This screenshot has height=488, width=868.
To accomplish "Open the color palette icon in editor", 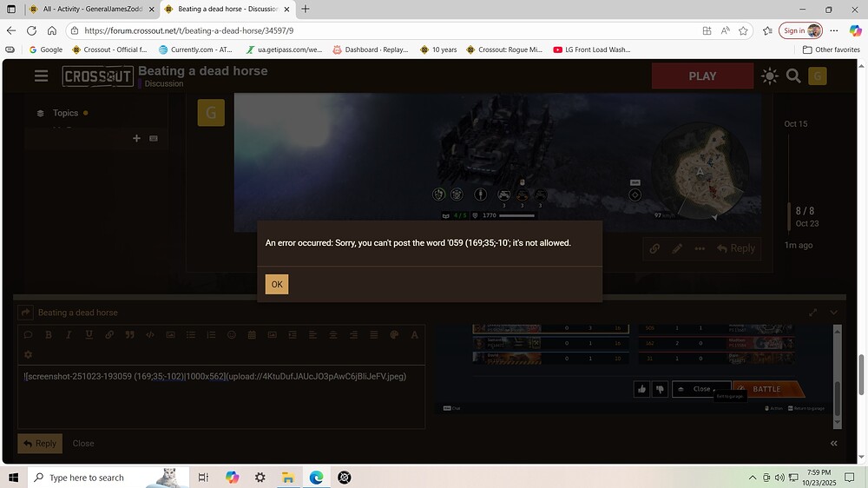I will point(394,335).
